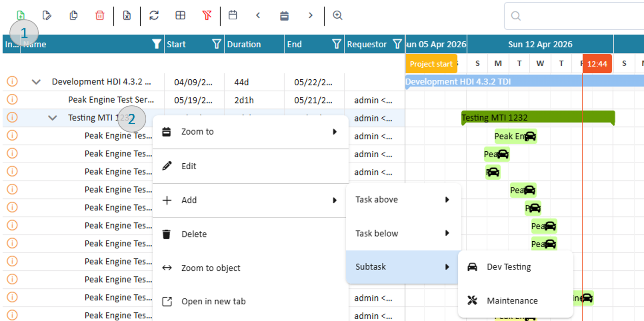The image size is (644, 321).
Task: Choose Open in new tab
Action: (x=250, y=301)
